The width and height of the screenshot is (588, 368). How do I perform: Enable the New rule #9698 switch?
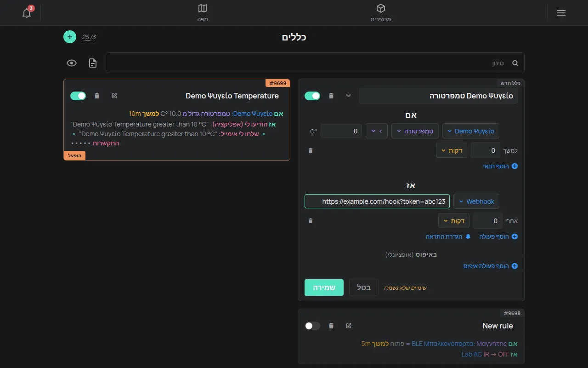[x=312, y=326]
